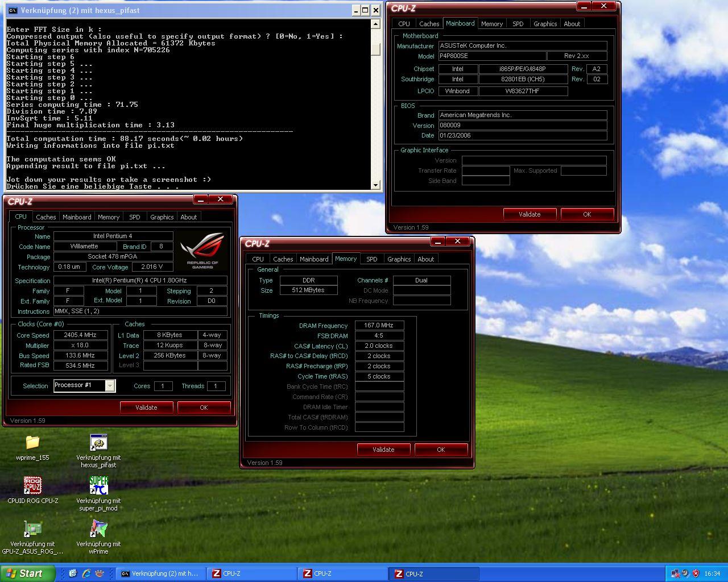Activate the first CPU-Z taskbar button
The height and width of the screenshot is (582, 728).
tap(251, 573)
